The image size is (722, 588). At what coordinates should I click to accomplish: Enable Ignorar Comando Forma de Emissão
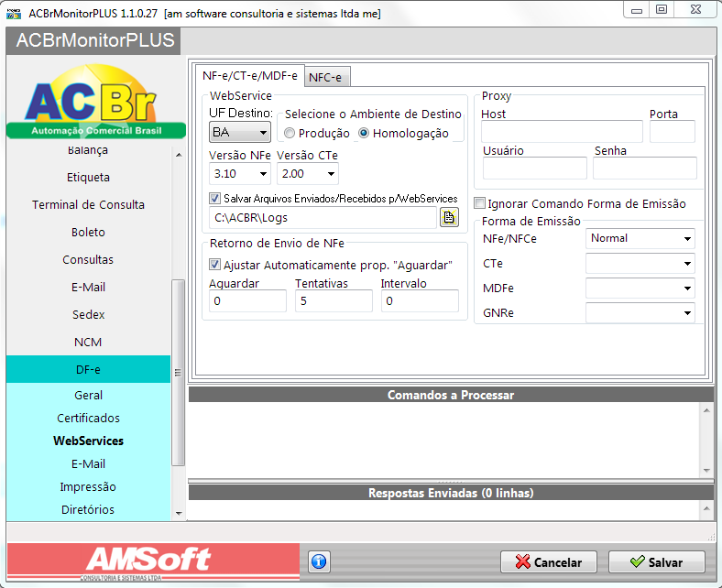[479, 203]
